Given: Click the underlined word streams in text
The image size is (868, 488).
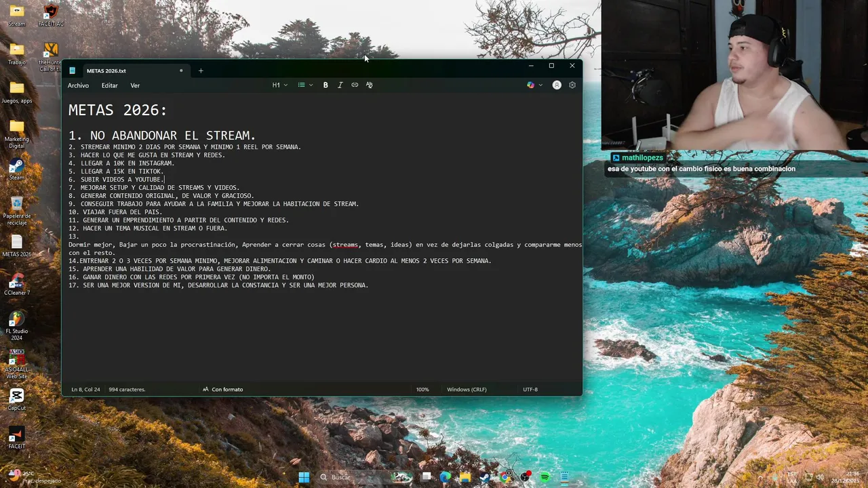Looking at the screenshot, I should (x=345, y=245).
